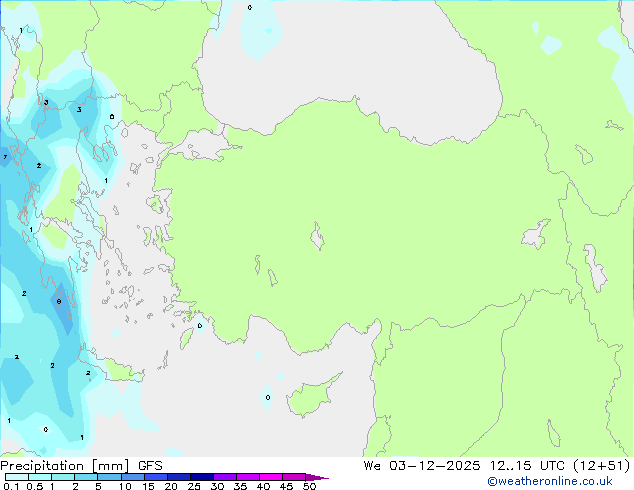
Task: Click the 'GFS' model label
Action: click(150, 466)
